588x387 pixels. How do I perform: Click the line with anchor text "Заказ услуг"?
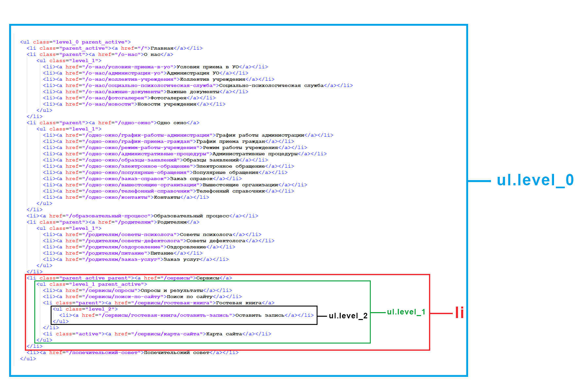coord(136,260)
